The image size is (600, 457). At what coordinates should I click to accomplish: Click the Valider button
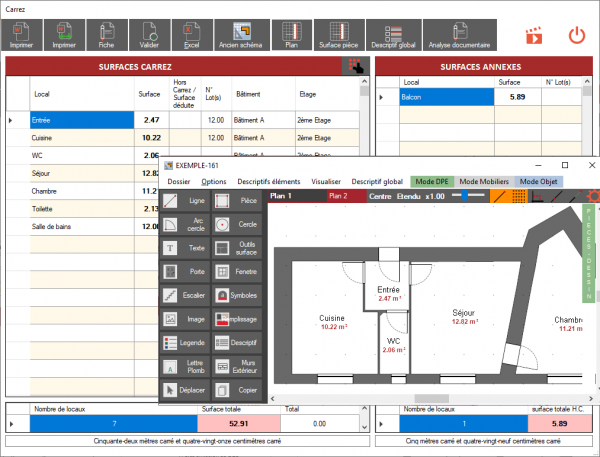149,35
